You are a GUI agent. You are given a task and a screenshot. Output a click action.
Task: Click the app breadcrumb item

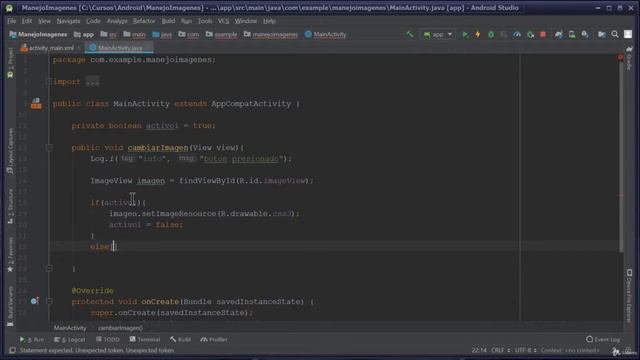[84, 35]
